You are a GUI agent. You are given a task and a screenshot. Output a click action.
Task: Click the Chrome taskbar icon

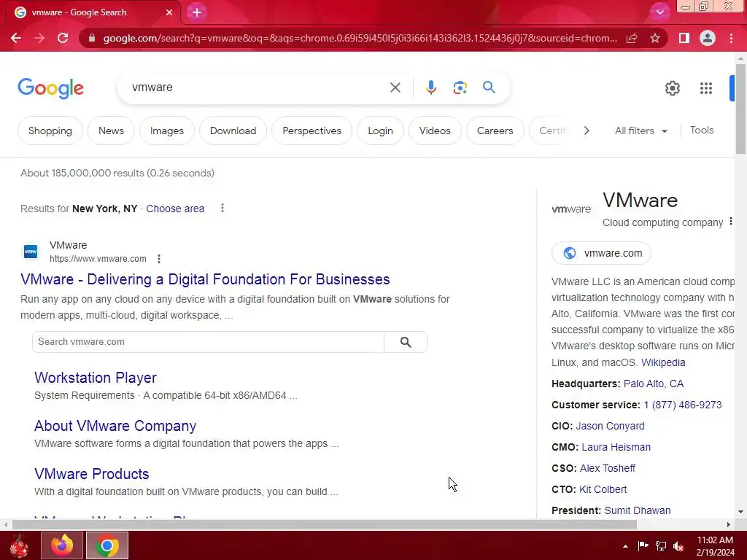click(x=107, y=545)
